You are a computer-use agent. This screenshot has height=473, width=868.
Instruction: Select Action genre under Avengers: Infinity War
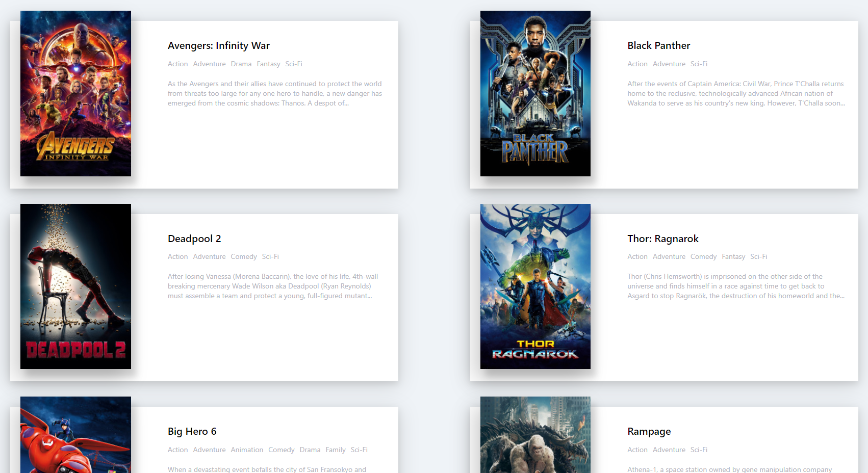178,64
